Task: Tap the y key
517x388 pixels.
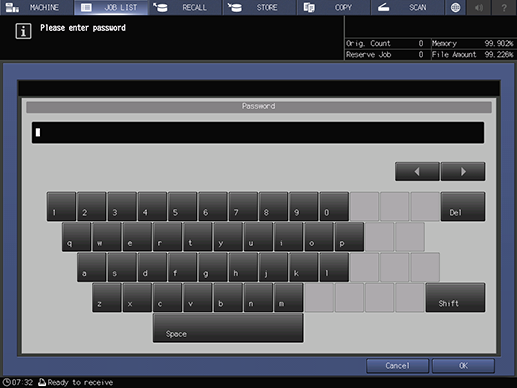Action: [228, 237]
